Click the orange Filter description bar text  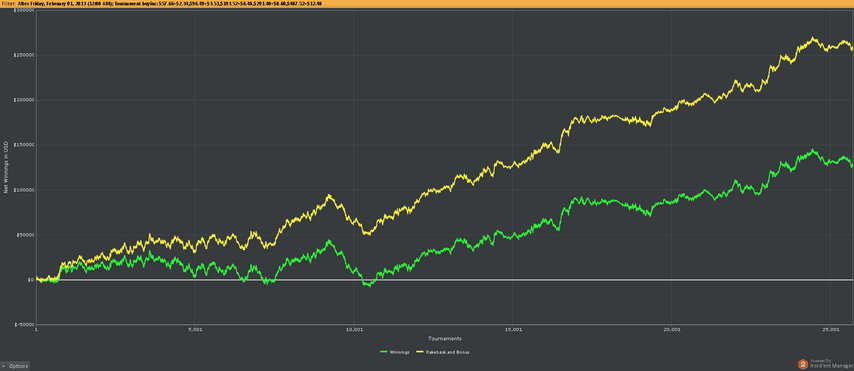(162, 4)
